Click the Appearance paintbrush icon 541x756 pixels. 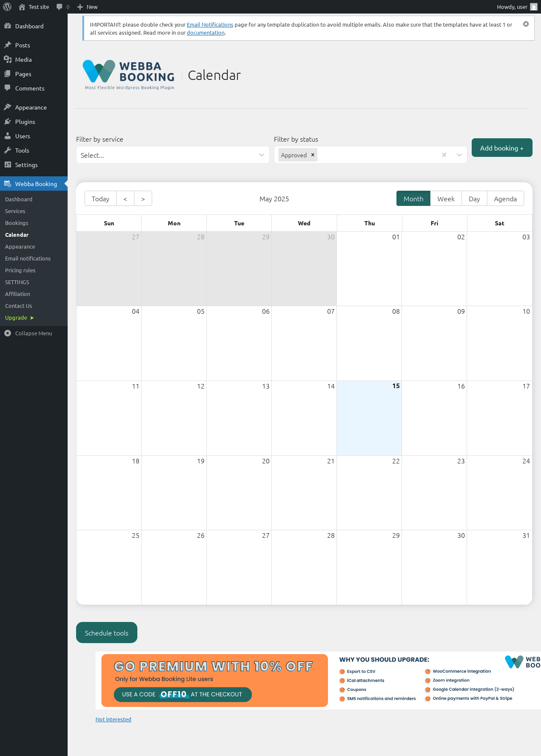tap(8, 107)
